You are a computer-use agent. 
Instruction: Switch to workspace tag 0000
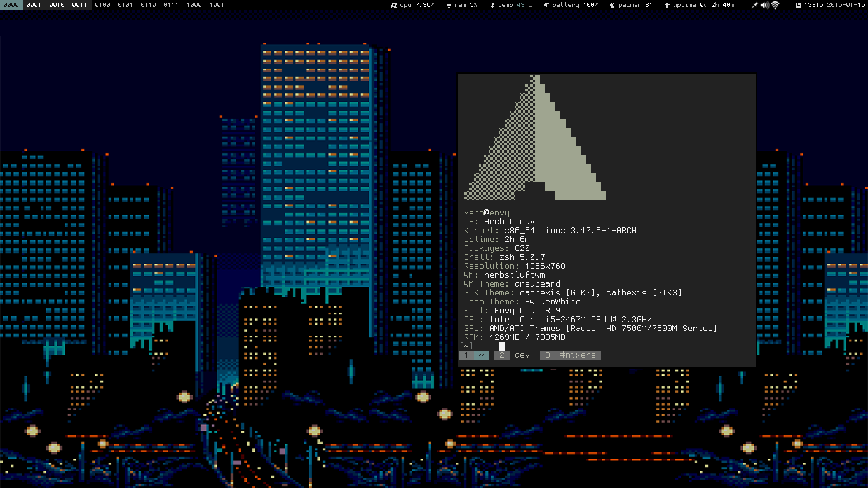(11, 5)
